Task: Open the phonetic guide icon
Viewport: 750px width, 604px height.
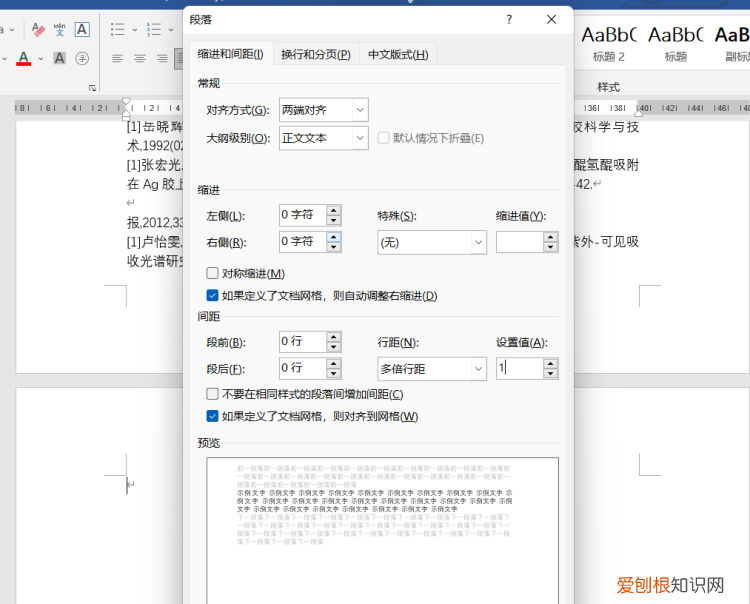Action: 59,30
